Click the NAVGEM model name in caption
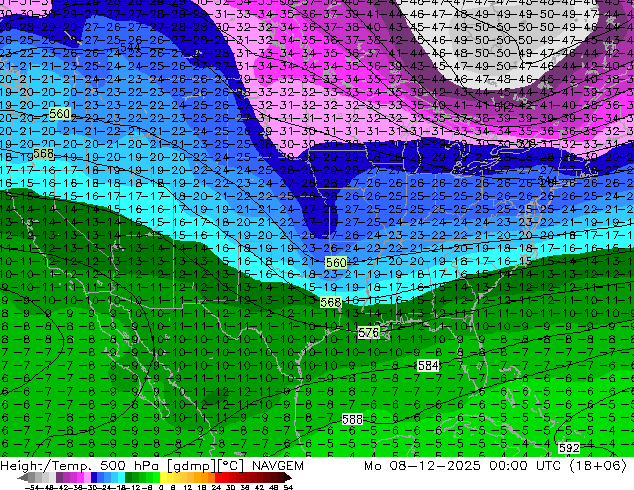 point(278,466)
